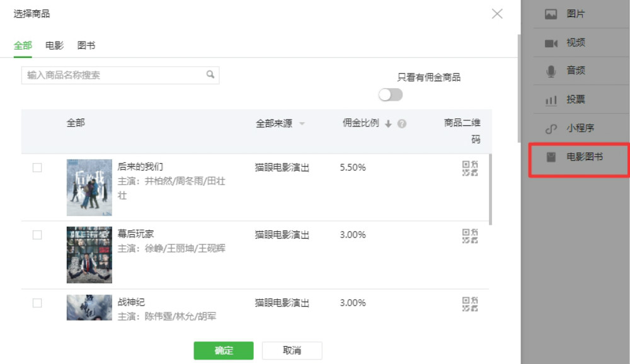630x364 pixels.
Task: Switch to the 电影 tab
Action: [x=54, y=46]
